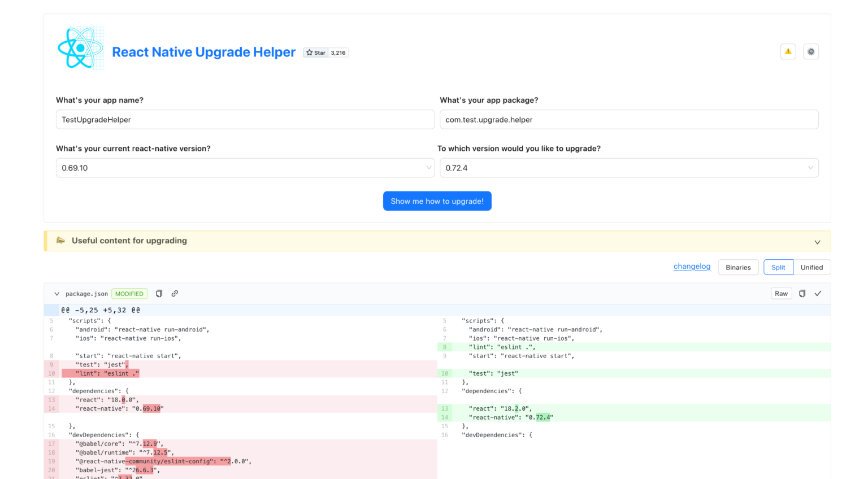Click the copy icon beside package.json filename
868x479 pixels.
pyautogui.click(x=159, y=293)
